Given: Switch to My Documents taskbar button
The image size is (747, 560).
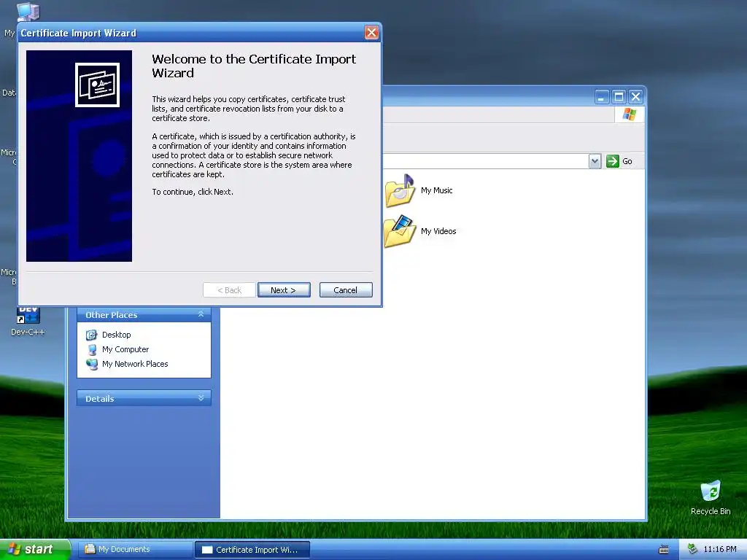Looking at the screenshot, I should click(136, 550).
